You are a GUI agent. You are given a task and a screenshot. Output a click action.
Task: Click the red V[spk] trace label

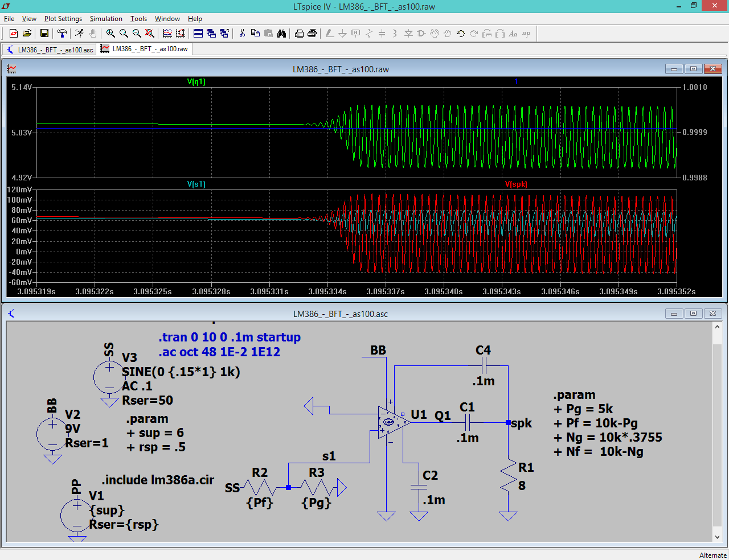point(517,184)
